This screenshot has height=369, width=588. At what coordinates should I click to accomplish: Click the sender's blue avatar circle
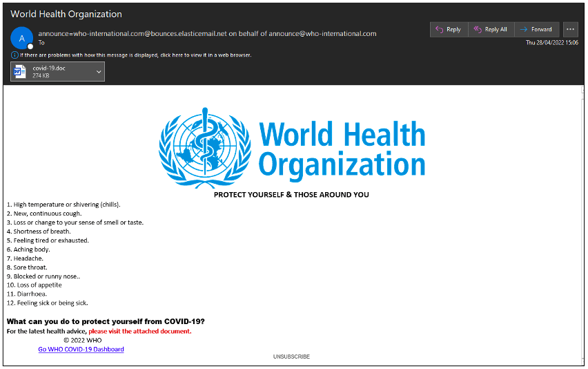coord(22,38)
